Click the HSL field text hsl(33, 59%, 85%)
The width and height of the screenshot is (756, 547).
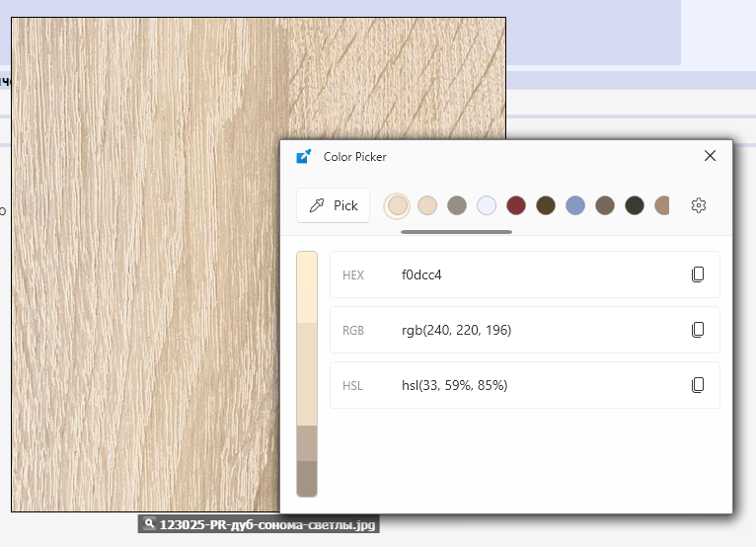pos(454,385)
